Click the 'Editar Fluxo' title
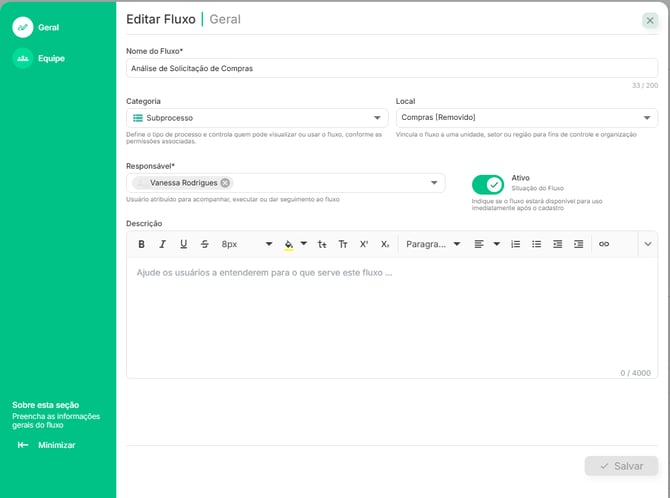Screen dimensions: 670x498 (161, 19)
